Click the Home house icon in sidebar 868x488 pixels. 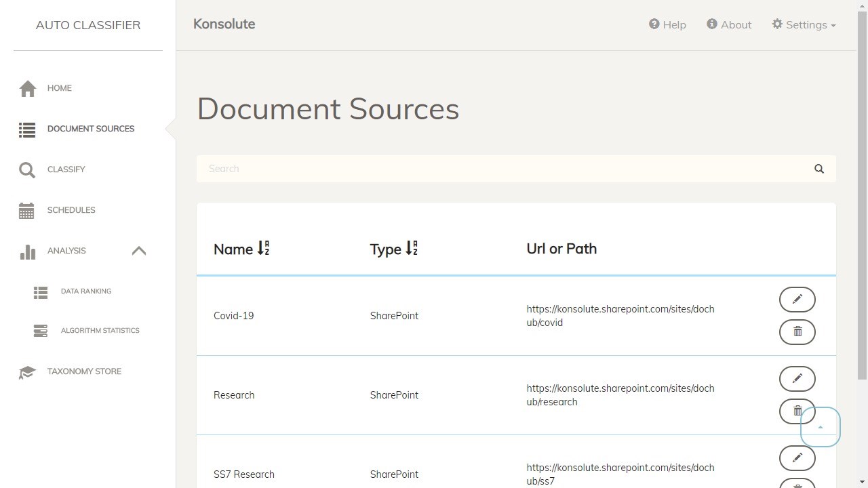tap(27, 89)
